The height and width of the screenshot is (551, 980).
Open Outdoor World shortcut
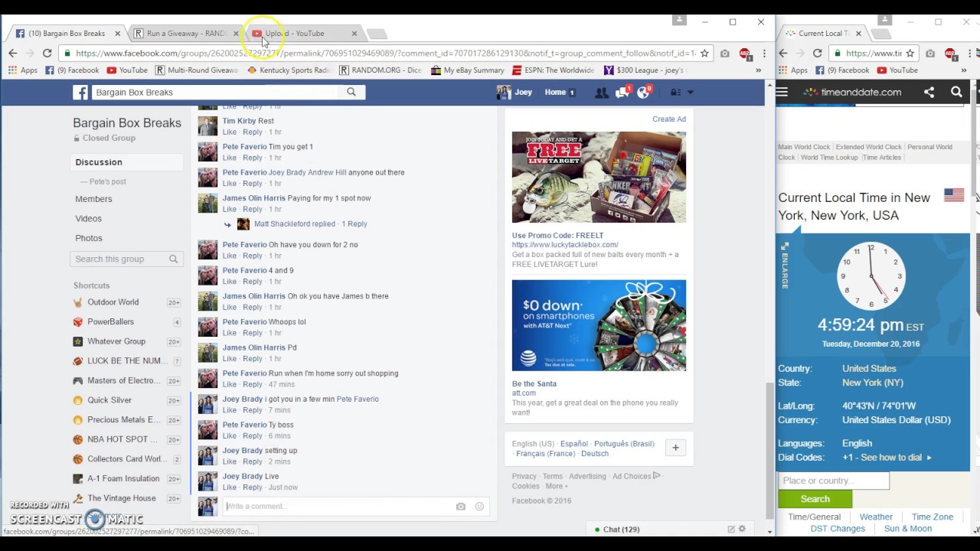pyautogui.click(x=113, y=302)
